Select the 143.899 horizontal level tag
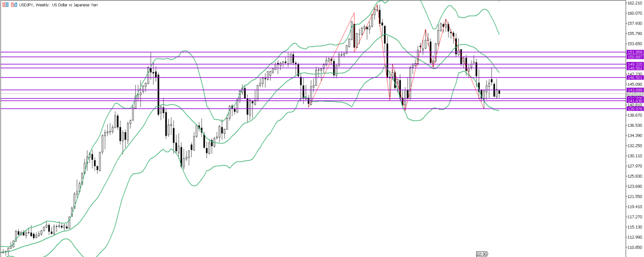The height and width of the screenshot is (257, 644). pos(634,90)
